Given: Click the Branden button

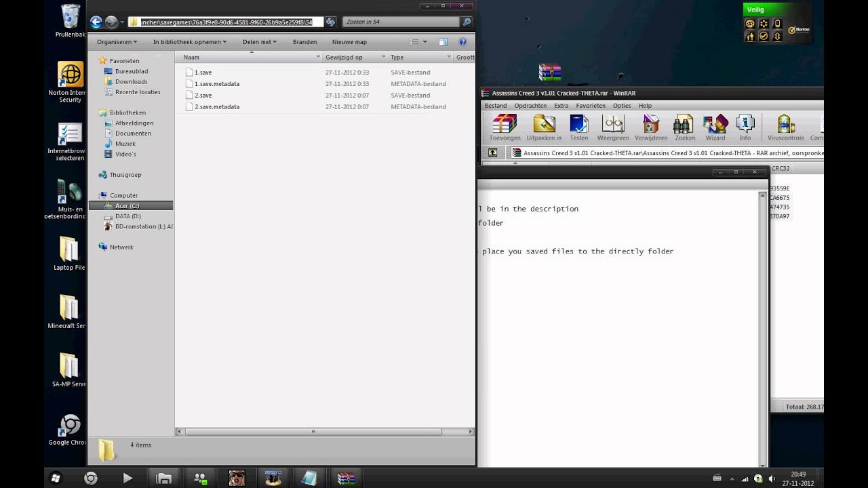Looking at the screenshot, I should tap(304, 42).
